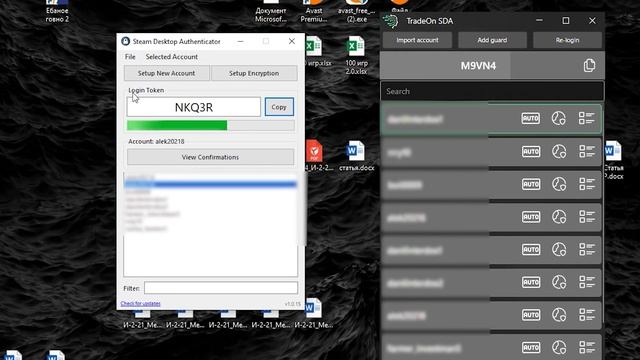Toggle AUTO on the fifth TradeOn account row
This screenshot has width=640, height=360.
coord(531,249)
